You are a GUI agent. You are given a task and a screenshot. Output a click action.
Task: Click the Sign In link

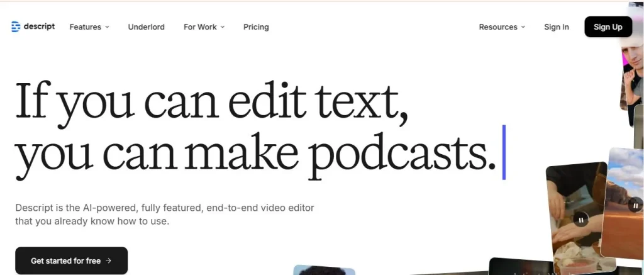[x=556, y=27]
